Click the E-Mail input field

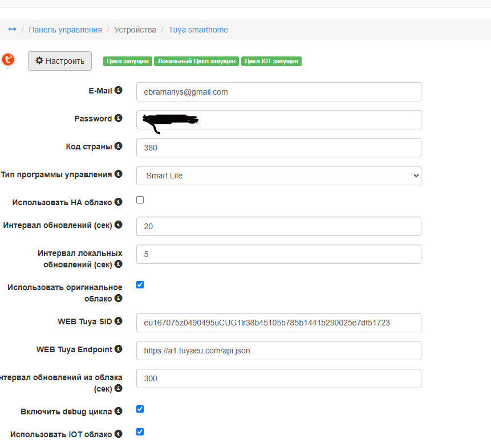point(278,92)
